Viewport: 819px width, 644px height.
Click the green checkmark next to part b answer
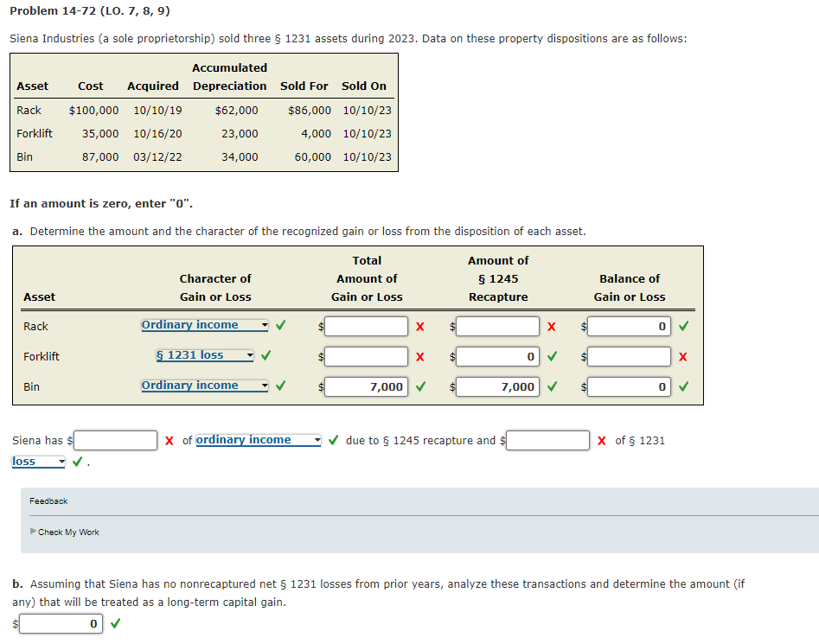114,623
